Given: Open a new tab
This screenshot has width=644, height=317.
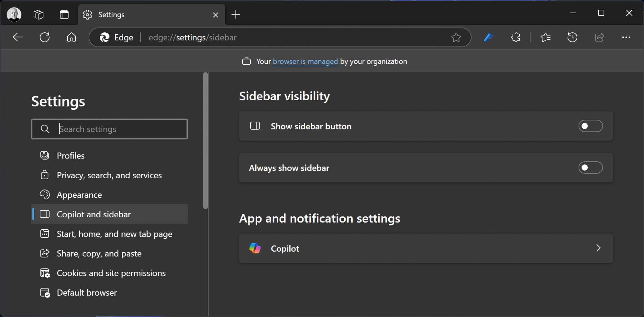Looking at the screenshot, I should 235,14.
